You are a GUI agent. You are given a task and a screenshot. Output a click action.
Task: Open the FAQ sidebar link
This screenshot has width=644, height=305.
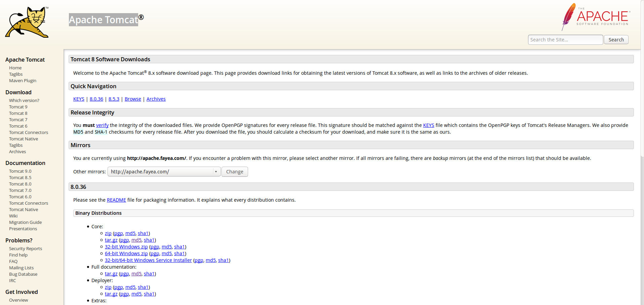click(x=13, y=262)
